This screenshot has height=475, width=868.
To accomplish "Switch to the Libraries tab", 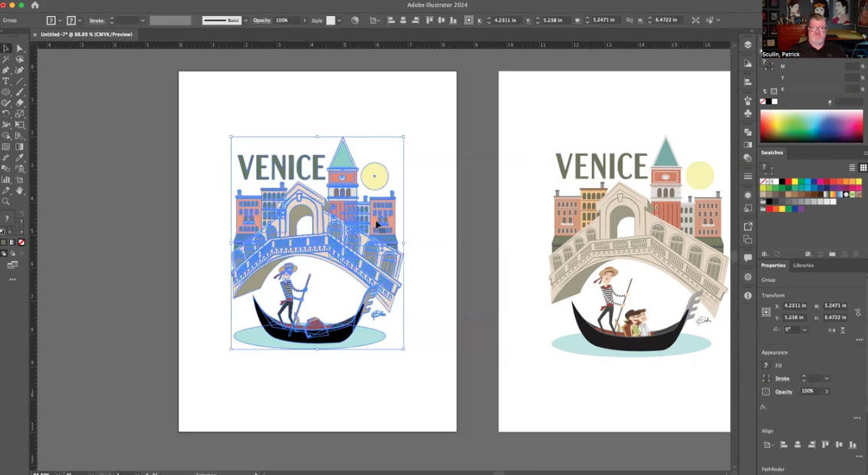I will click(803, 266).
